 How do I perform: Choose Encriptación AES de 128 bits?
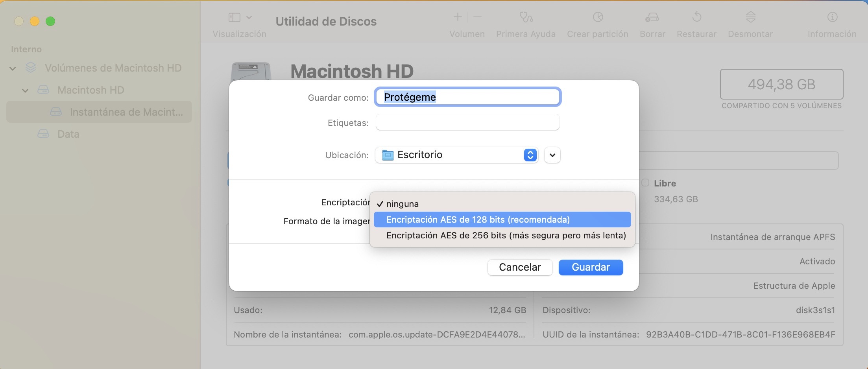pos(502,220)
